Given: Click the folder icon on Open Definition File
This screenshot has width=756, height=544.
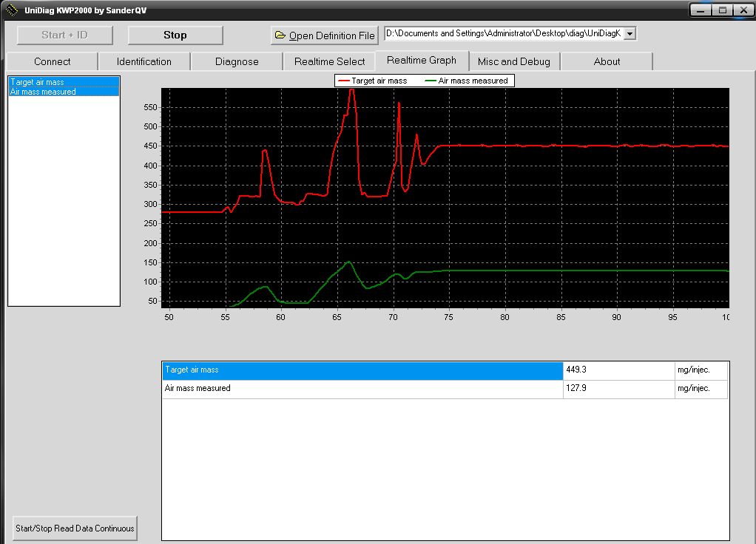Looking at the screenshot, I should (280, 35).
